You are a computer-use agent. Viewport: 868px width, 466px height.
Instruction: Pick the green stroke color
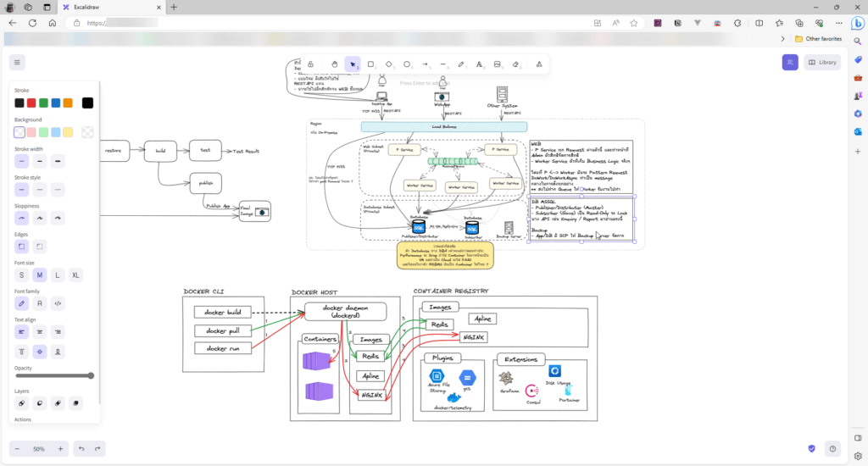tap(44, 103)
